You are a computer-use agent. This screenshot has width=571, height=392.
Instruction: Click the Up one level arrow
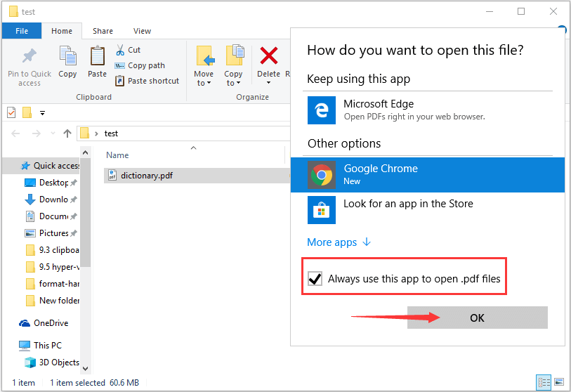(67, 133)
